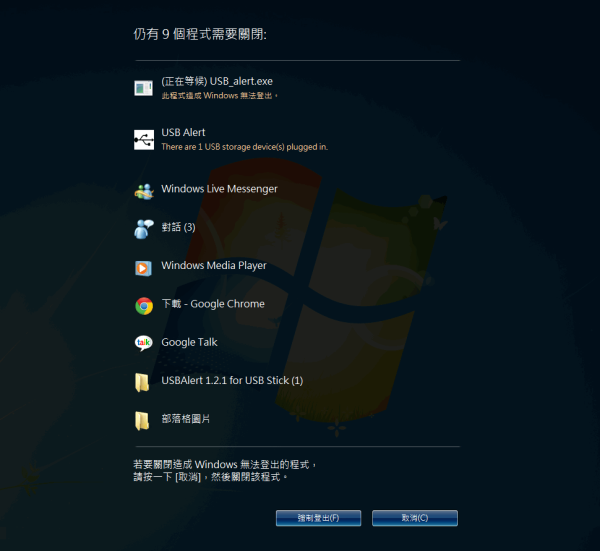Select the "(正在等候) USB_alert.exe" entry text
This screenshot has width=600, height=551.
(x=217, y=82)
